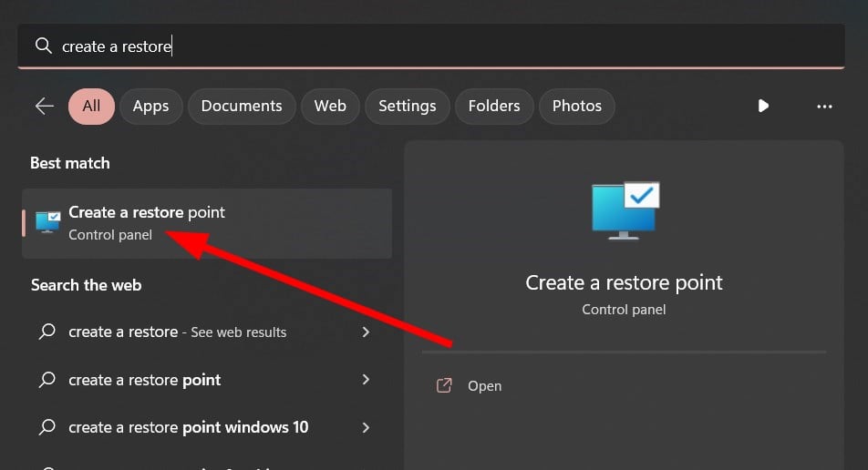This screenshot has width=868, height=470.
Task: Click the large restore point monitor icon
Action: [625, 210]
